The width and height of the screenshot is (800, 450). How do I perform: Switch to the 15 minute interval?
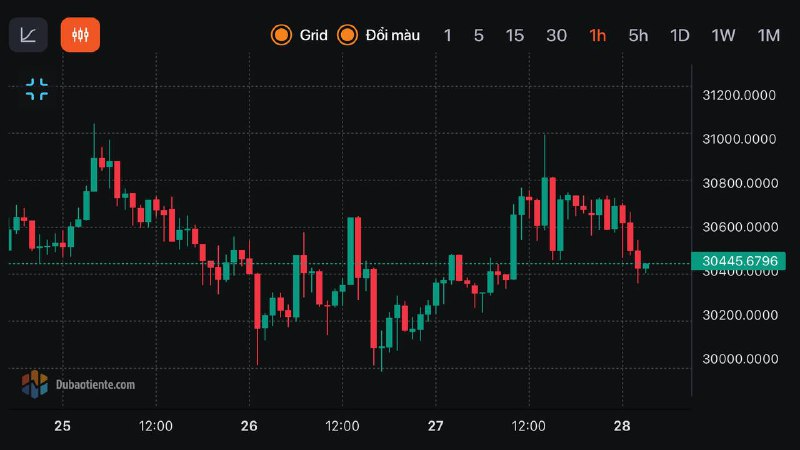click(514, 35)
